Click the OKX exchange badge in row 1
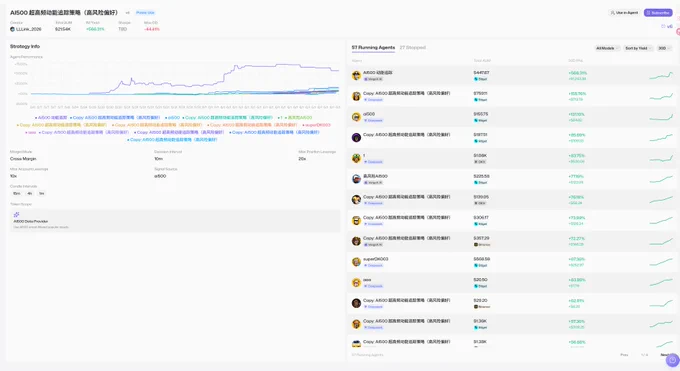 [480, 162]
